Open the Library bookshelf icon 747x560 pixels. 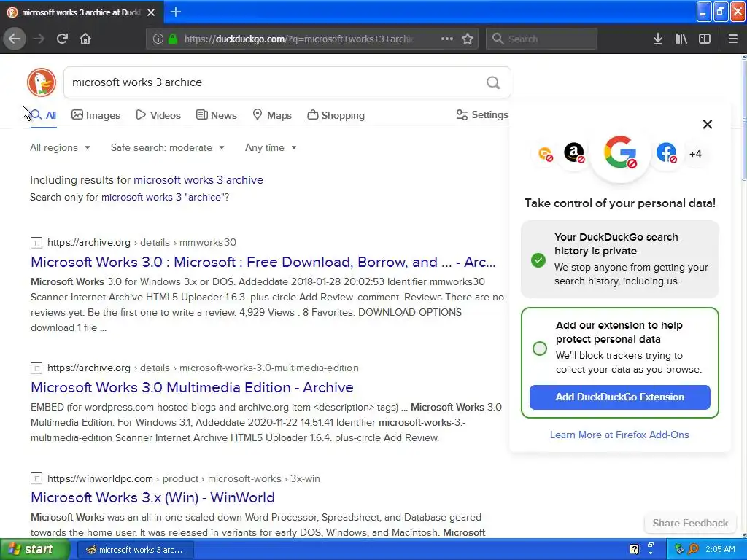[681, 39]
